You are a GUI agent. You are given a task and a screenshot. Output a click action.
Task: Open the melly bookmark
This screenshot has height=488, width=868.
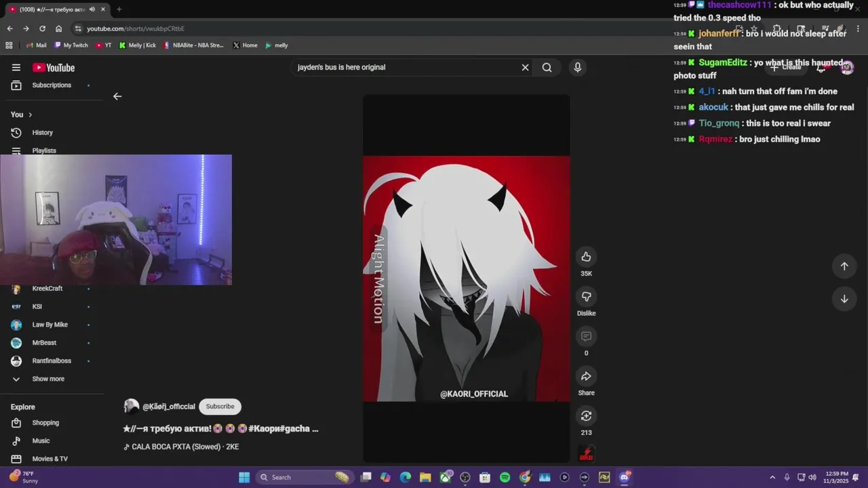click(277, 45)
